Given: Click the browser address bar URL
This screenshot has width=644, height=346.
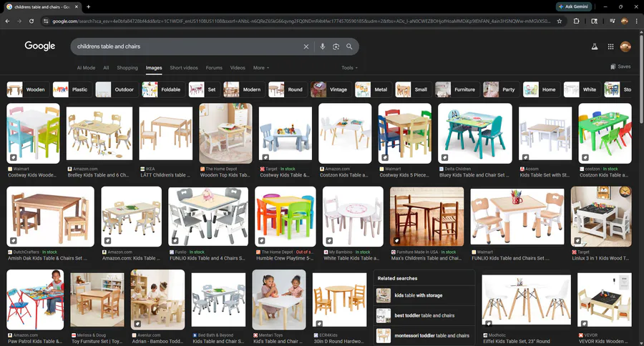Looking at the screenshot, I should click(x=301, y=21).
